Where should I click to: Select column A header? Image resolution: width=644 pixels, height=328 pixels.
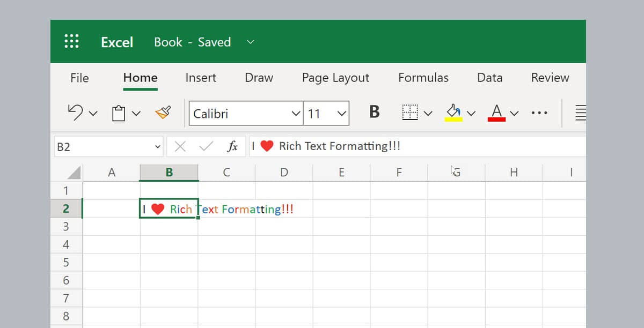click(x=112, y=173)
